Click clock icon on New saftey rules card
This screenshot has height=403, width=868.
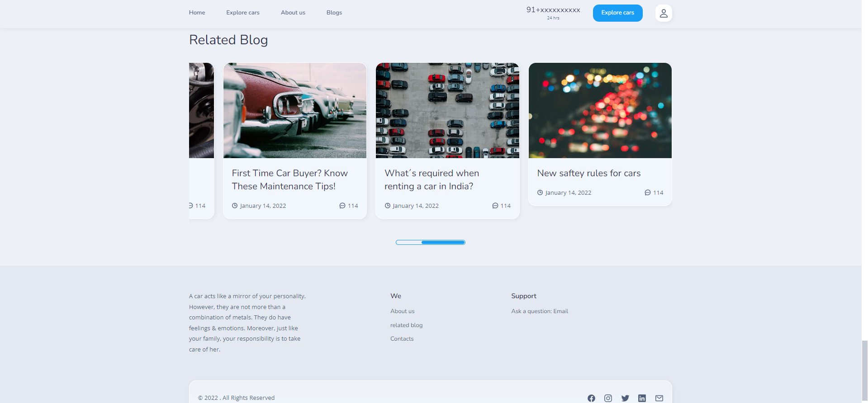point(540,192)
